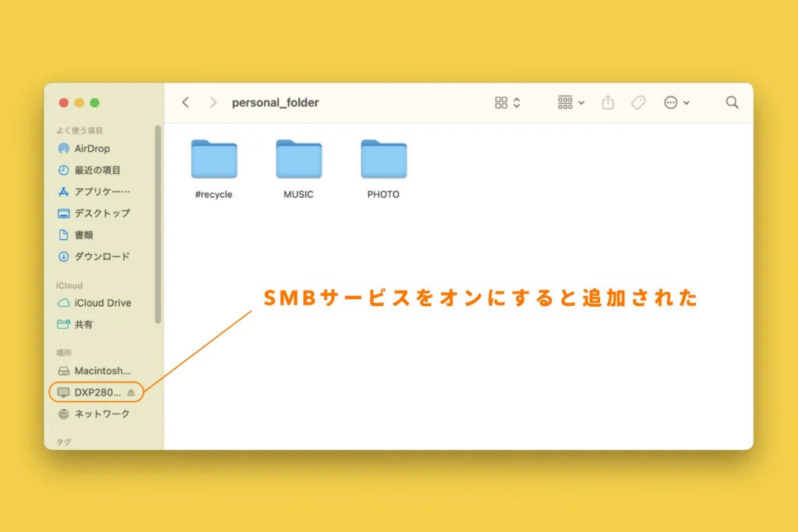The height and width of the screenshot is (532, 798).
Task: Open the MUSIC folder
Action: 298,160
